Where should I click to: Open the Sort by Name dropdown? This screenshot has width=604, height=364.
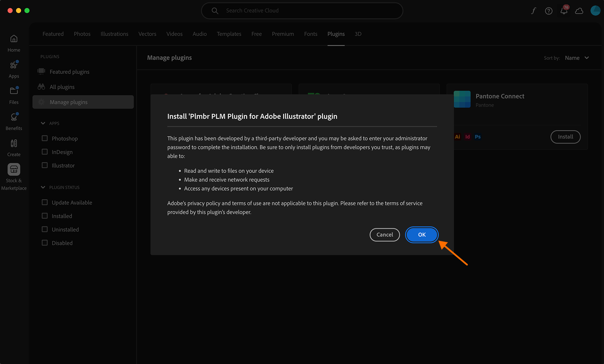tap(577, 58)
